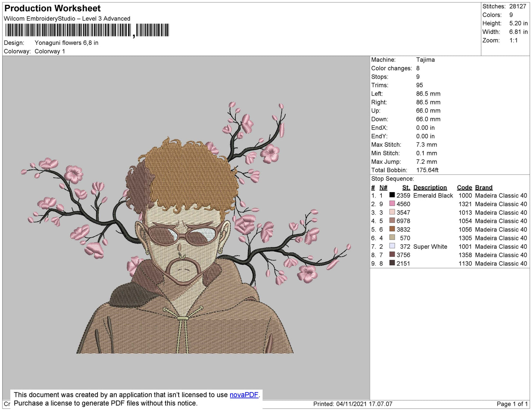Click the barcode under Wilcom EmbroideryStudio

click(87, 30)
